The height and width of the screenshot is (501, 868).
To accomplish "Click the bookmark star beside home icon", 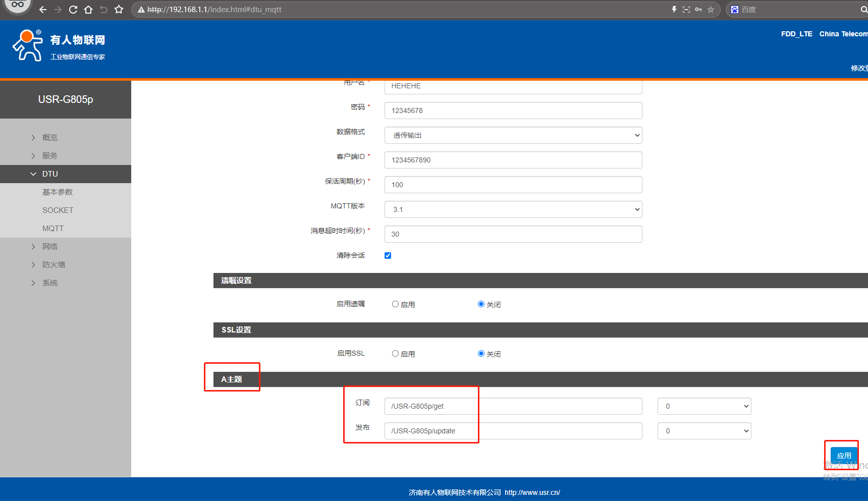I will pos(119,10).
